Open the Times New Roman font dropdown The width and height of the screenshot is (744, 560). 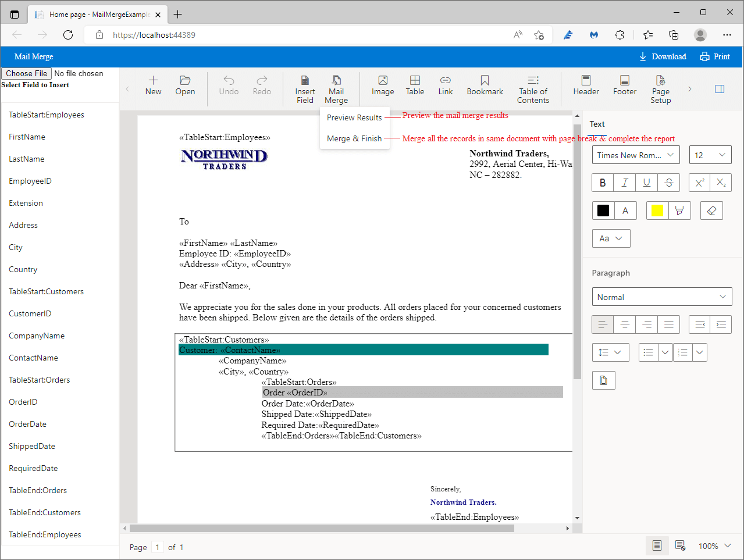point(635,155)
